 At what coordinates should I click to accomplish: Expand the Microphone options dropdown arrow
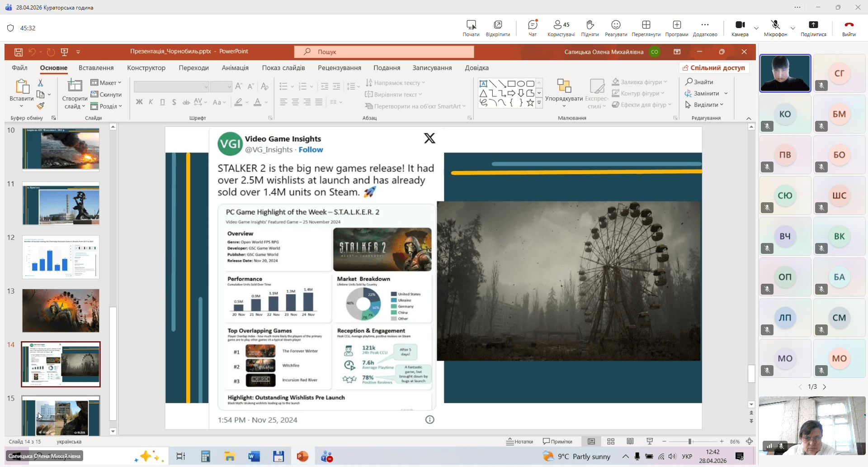(x=793, y=28)
